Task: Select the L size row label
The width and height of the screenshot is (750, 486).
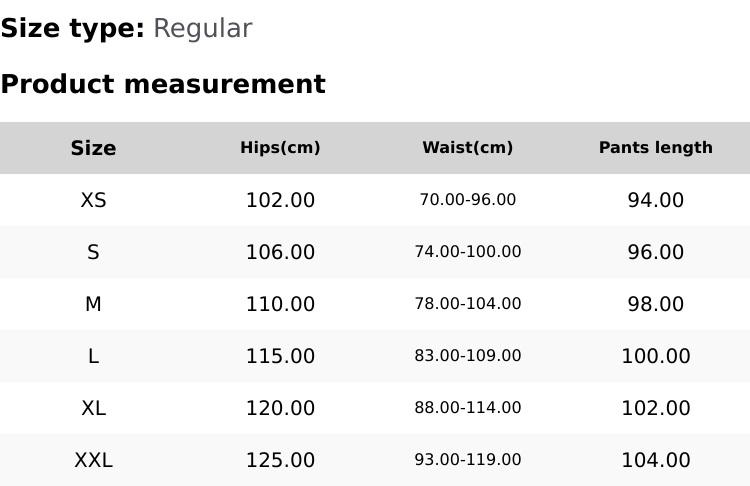Action: [93, 356]
